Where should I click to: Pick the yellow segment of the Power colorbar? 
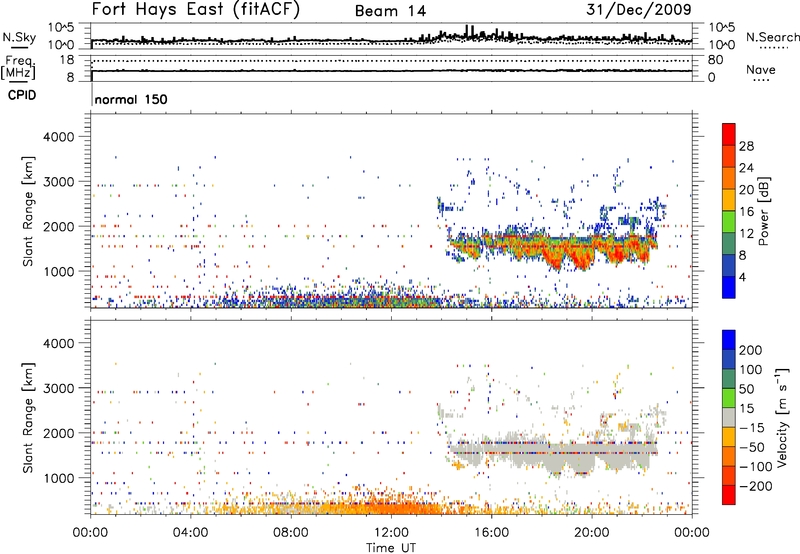click(x=729, y=200)
